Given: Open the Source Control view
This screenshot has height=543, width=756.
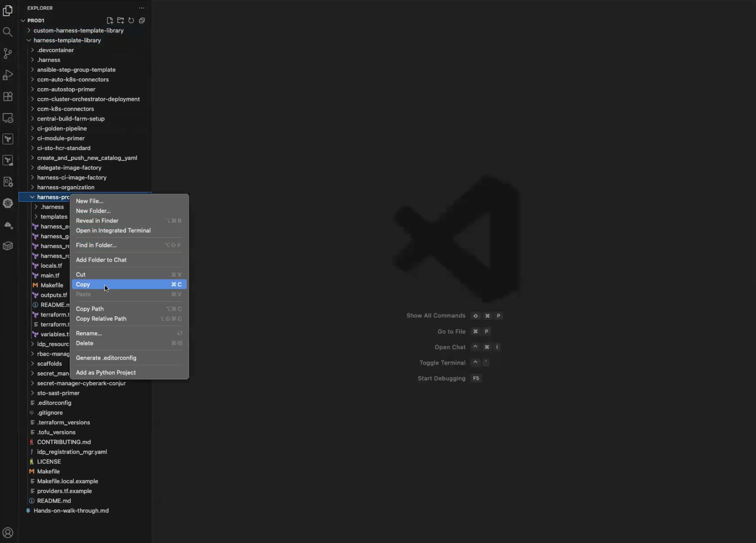Looking at the screenshot, I should 8,53.
